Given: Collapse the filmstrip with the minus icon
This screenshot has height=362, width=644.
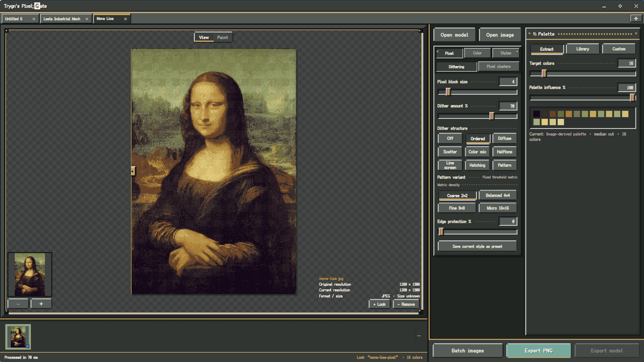Looking at the screenshot, I should pos(419,336).
